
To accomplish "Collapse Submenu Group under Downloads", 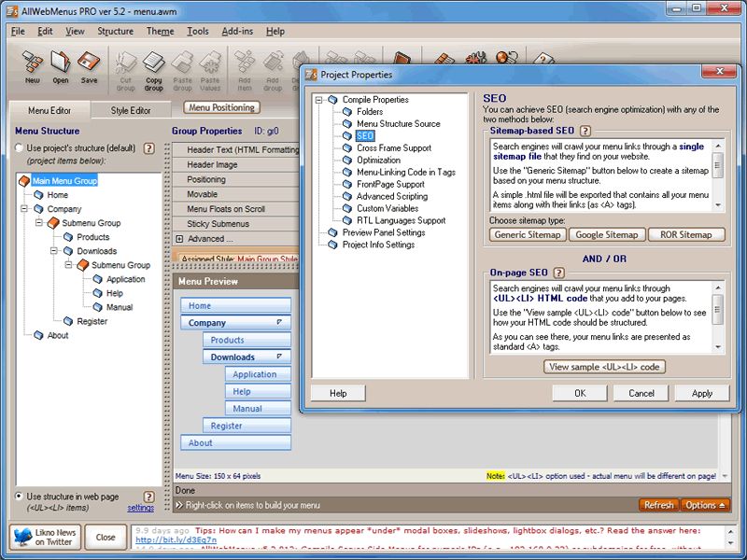I will tap(68, 264).
